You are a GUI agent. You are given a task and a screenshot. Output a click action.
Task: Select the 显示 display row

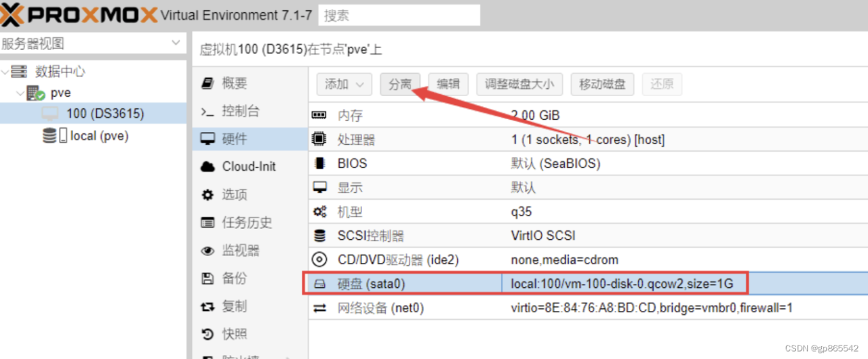(x=588, y=188)
